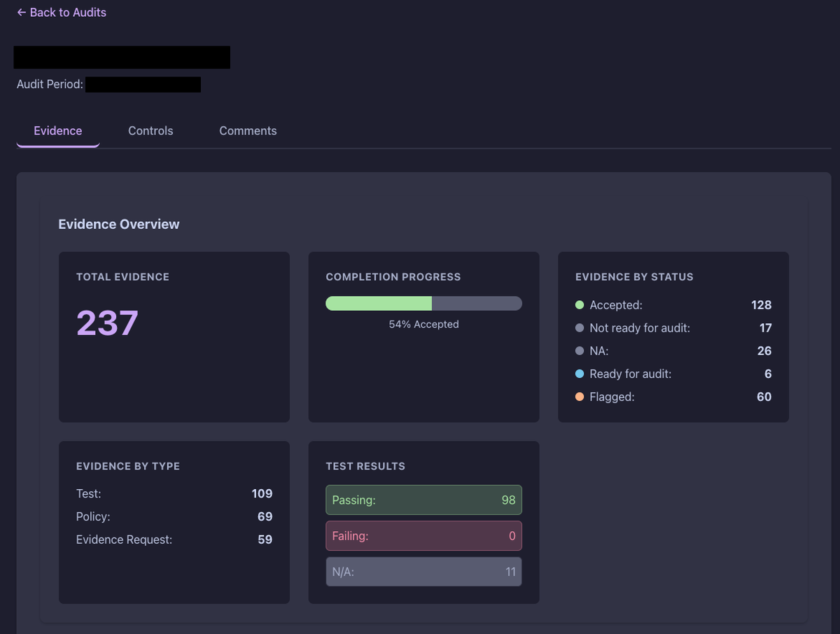Select the Total Evidence count of 237

[106, 323]
